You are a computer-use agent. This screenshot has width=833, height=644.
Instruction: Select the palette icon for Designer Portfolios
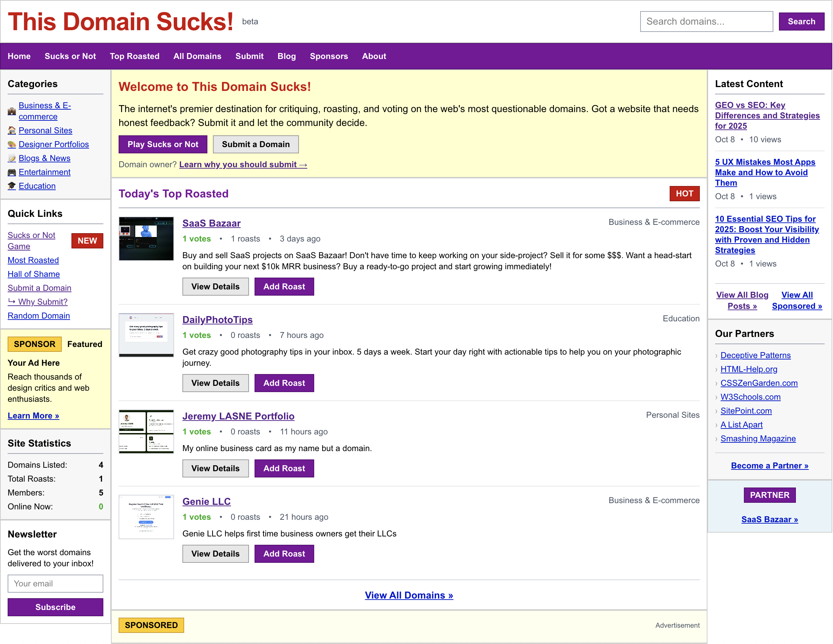click(x=12, y=145)
